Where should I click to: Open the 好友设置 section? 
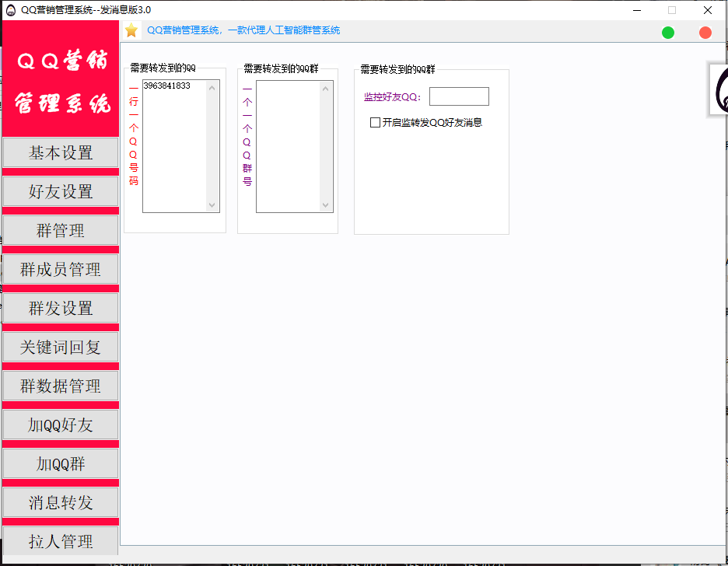pyautogui.click(x=61, y=192)
